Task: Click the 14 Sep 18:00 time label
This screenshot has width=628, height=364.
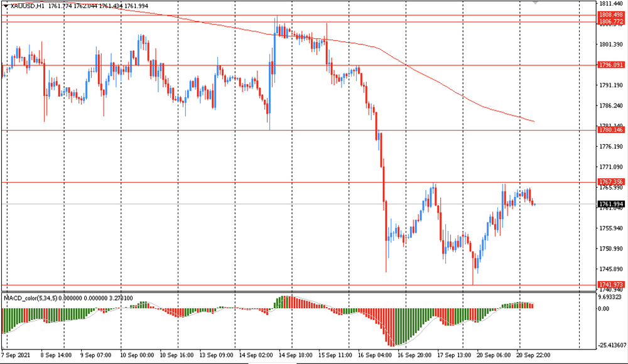Action: click(x=296, y=355)
